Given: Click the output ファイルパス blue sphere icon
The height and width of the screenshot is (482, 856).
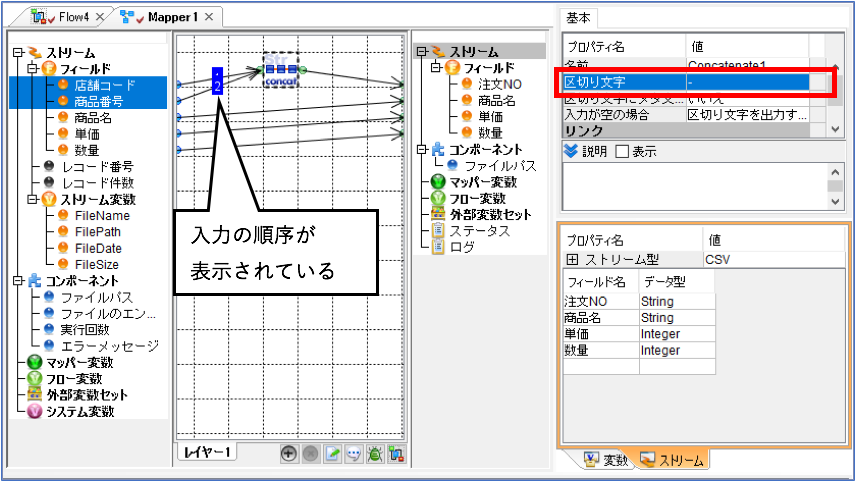Looking at the screenshot, I should tap(453, 165).
